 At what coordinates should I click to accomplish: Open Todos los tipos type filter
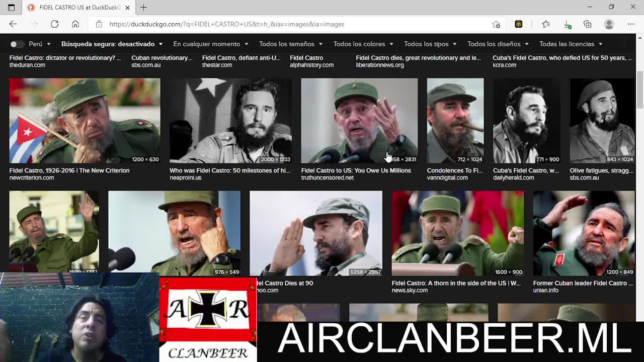pyautogui.click(x=430, y=44)
